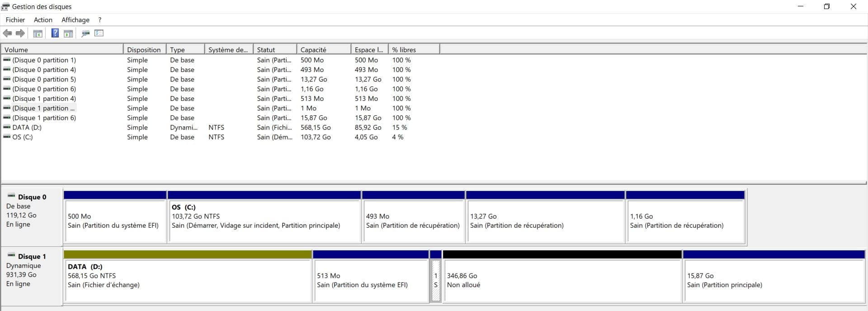Open the Fichier menu
This screenshot has width=868, height=311.
click(15, 20)
